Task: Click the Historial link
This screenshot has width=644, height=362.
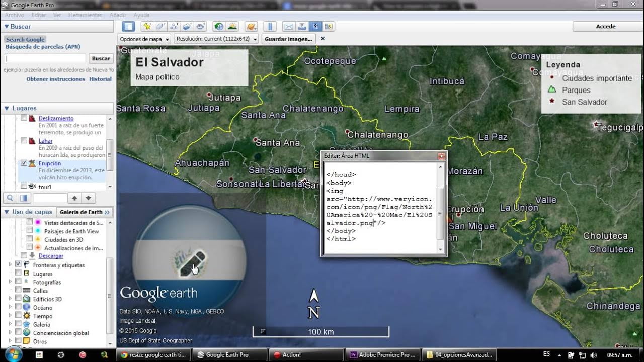Action: coord(100,79)
